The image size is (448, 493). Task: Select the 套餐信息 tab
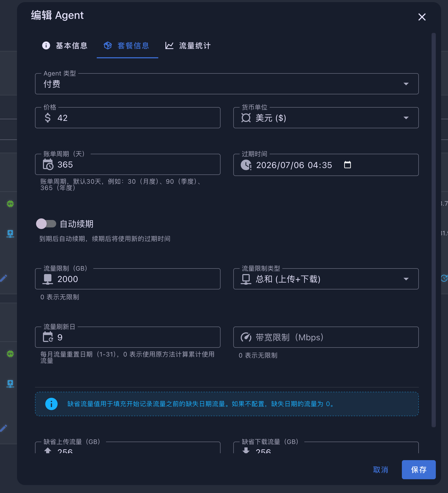[127, 46]
